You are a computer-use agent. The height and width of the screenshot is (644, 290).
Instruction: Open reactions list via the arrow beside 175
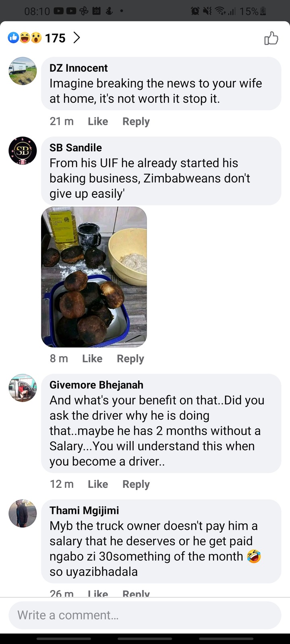pos(77,38)
